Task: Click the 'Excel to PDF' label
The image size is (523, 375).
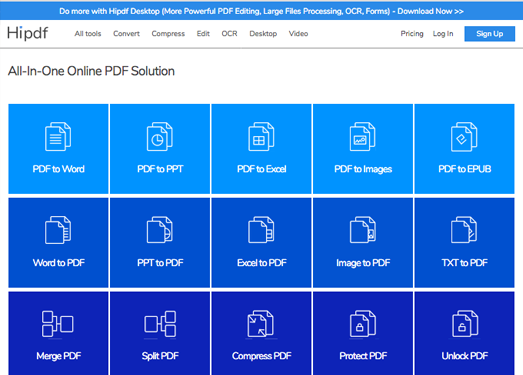Action: (x=262, y=263)
